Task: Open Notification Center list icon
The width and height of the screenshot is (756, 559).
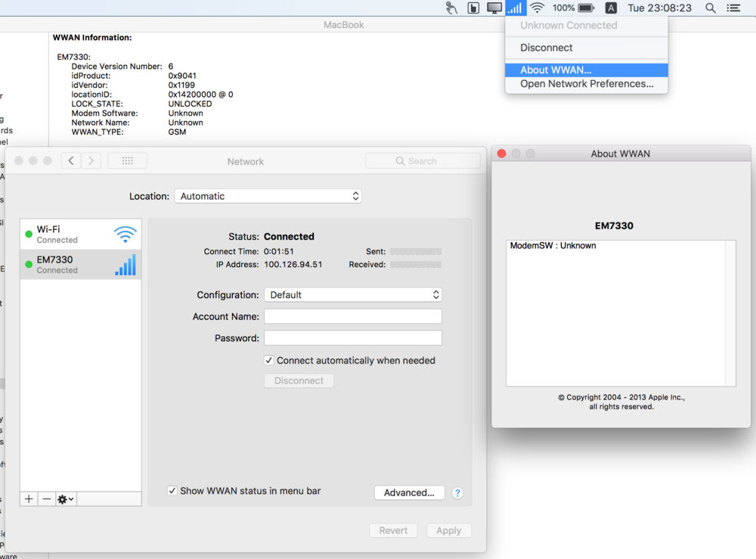Action: click(x=733, y=8)
